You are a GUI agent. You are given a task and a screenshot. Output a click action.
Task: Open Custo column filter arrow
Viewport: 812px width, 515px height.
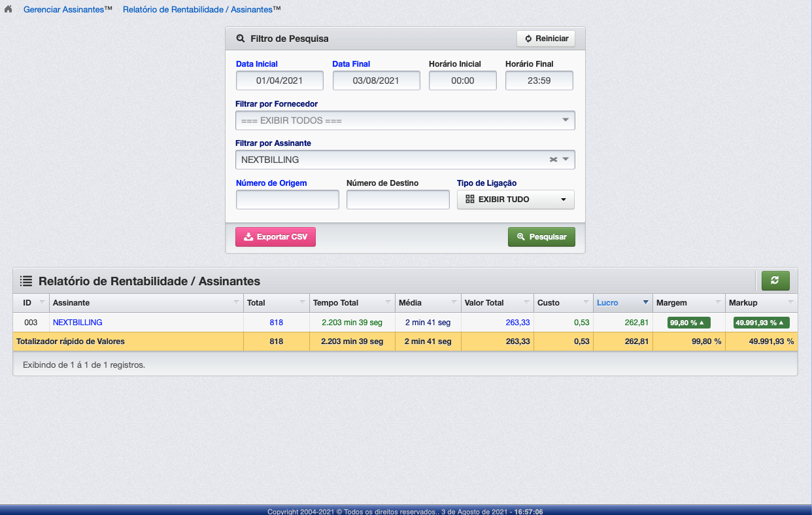point(586,302)
